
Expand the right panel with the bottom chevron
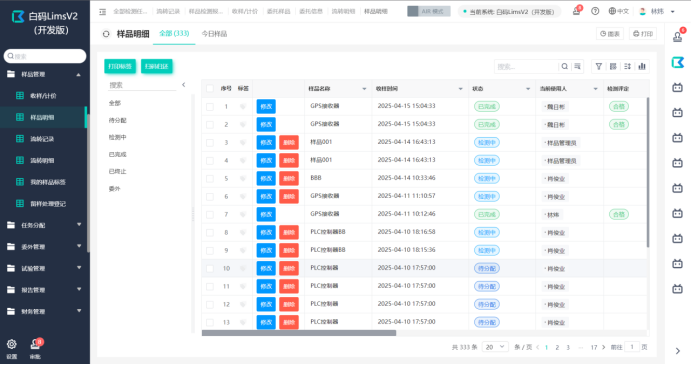click(x=678, y=351)
